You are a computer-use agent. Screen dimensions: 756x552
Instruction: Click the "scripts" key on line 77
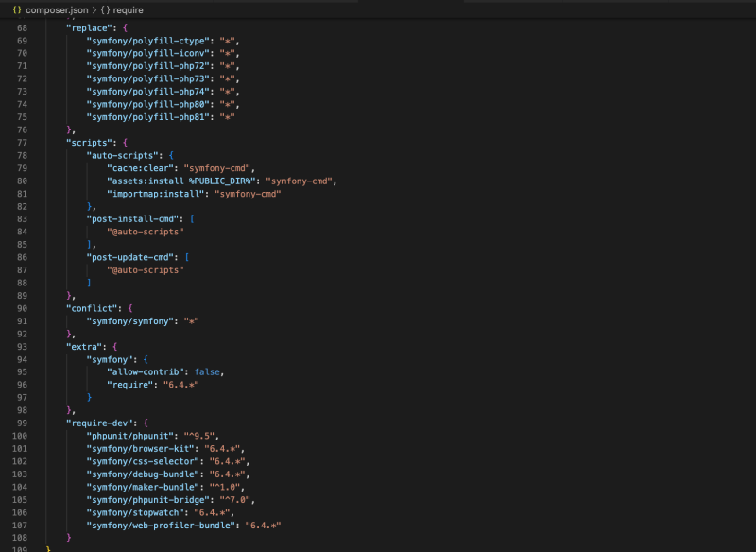tap(89, 143)
